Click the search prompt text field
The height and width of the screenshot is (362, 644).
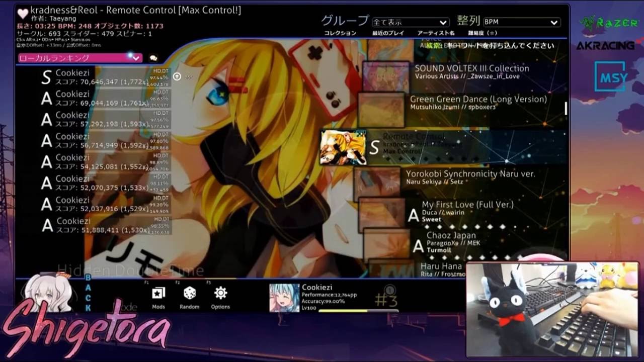[491, 46]
